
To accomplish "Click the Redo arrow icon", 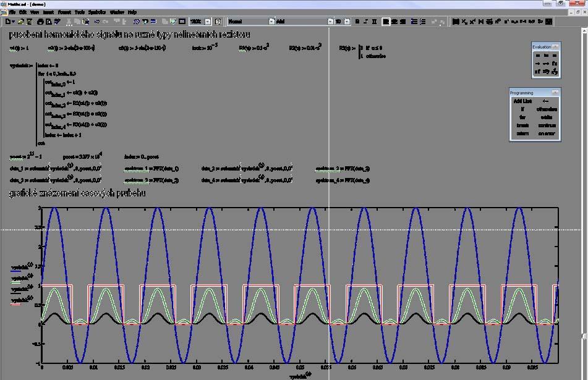I will [x=105, y=22].
